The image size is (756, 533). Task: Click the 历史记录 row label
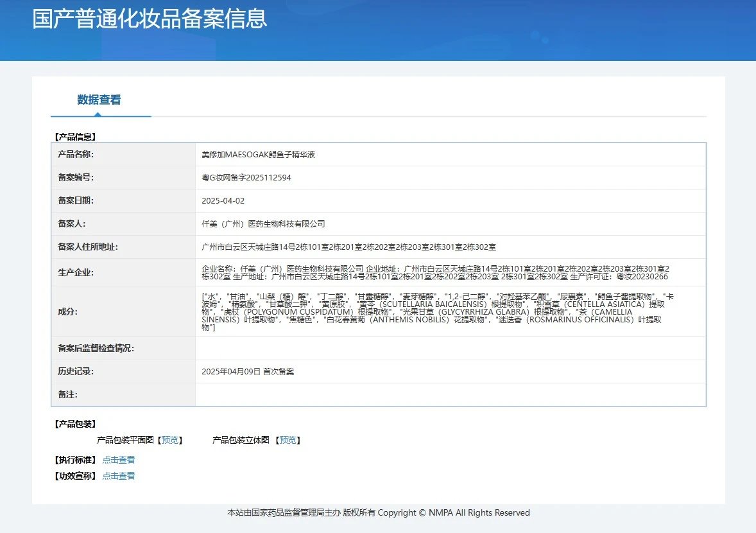pyautogui.click(x=76, y=371)
